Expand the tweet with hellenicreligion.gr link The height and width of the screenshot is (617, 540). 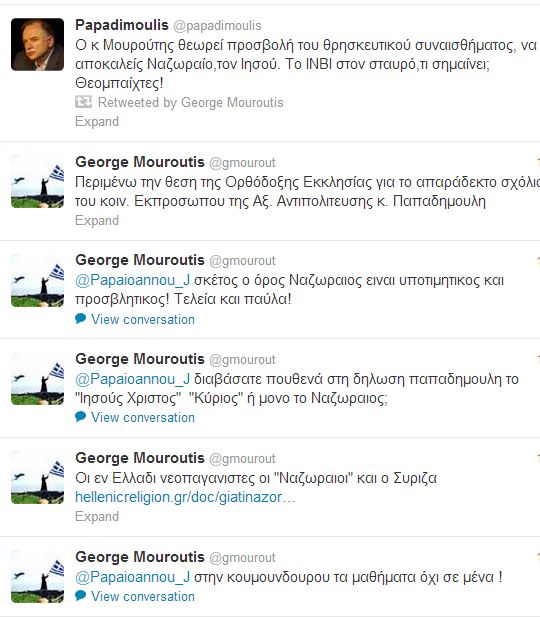click(x=97, y=516)
